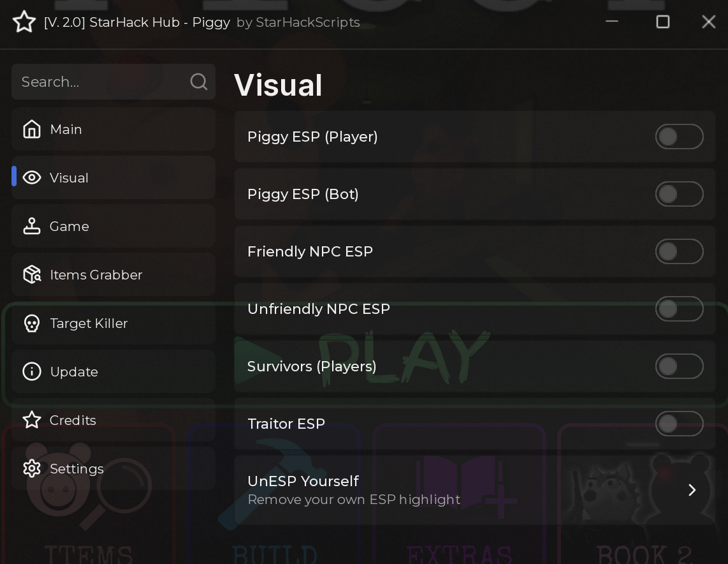Click the Items Grabber box icon
Viewport: 728px width, 564px height.
pos(32,274)
